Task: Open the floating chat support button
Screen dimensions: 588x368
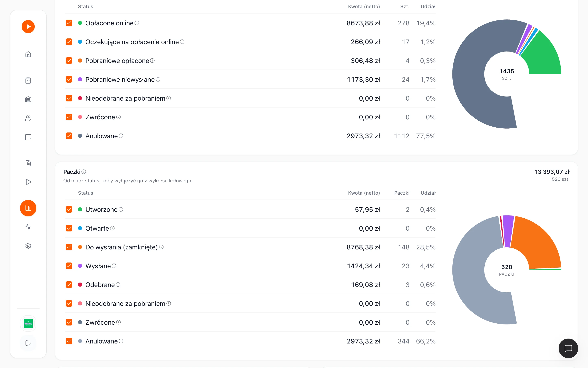Action: [x=568, y=348]
